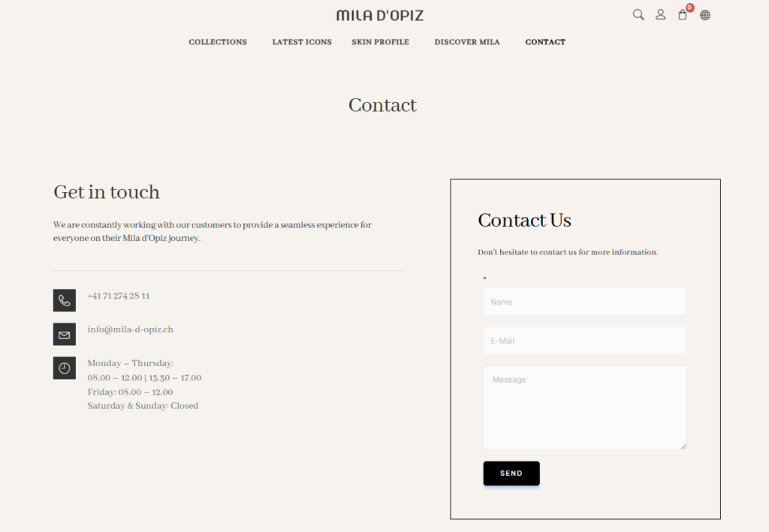769x532 pixels.
Task: Click the Message box resize handle
Action: 683,446
